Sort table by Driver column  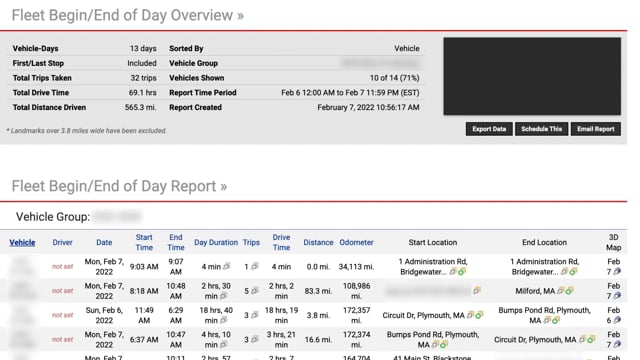(x=62, y=242)
